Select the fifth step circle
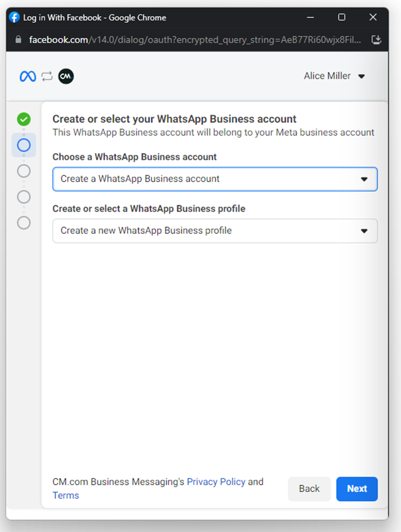This screenshot has height=532, width=401. tap(24, 223)
